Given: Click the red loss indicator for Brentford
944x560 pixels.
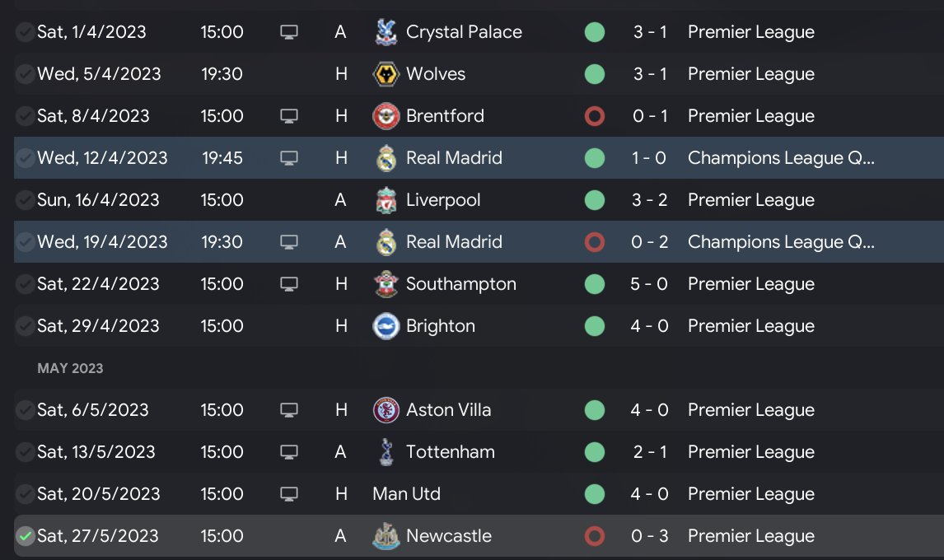Looking at the screenshot, I should (594, 116).
